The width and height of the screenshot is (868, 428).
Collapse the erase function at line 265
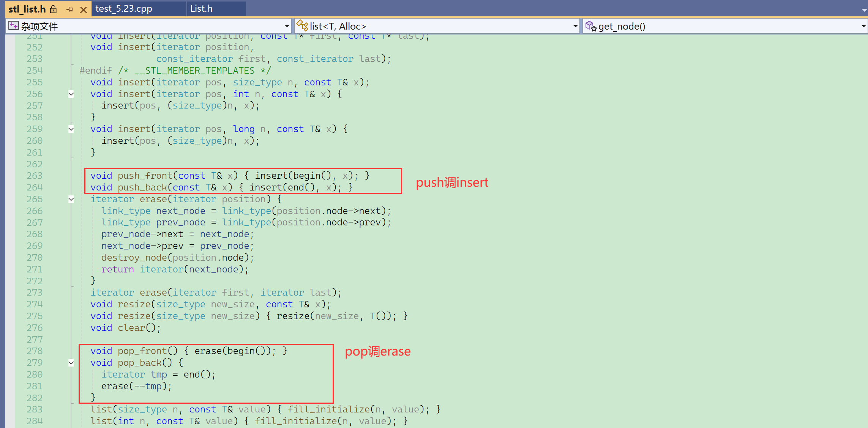pyautogui.click(x=71, y=199)
